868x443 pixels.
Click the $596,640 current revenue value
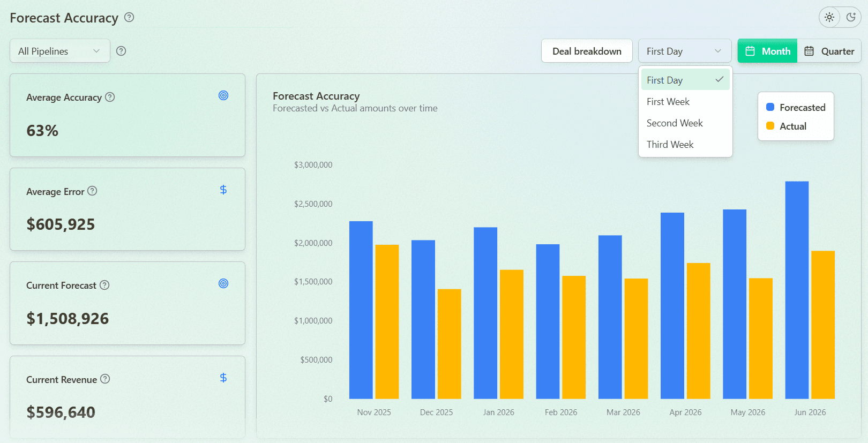coord(61,412)
